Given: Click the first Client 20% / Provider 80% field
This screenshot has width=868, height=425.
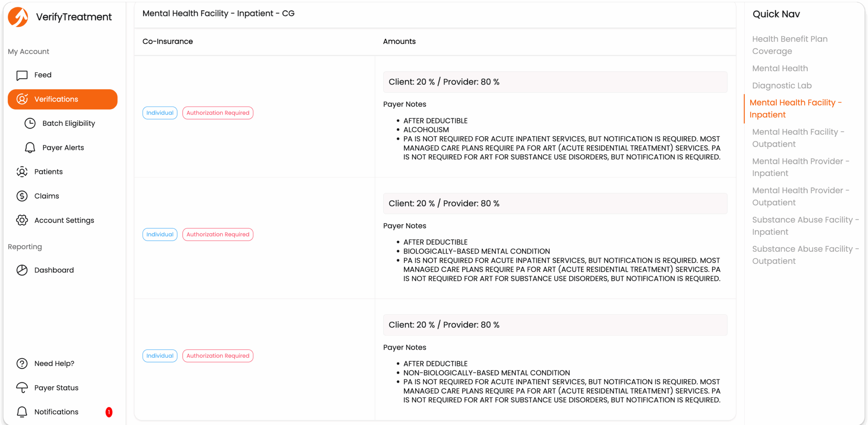Looking at the screenshot, I should pyautogui.click(x=555, y=82).
